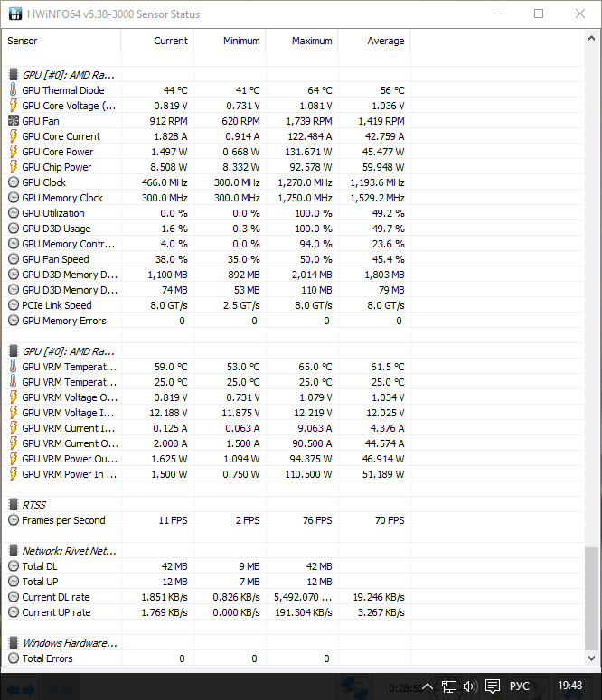
Task: Select the second GPU [#0]: AMD Ra... header above the VRM rows
Action: pos(69,351)
